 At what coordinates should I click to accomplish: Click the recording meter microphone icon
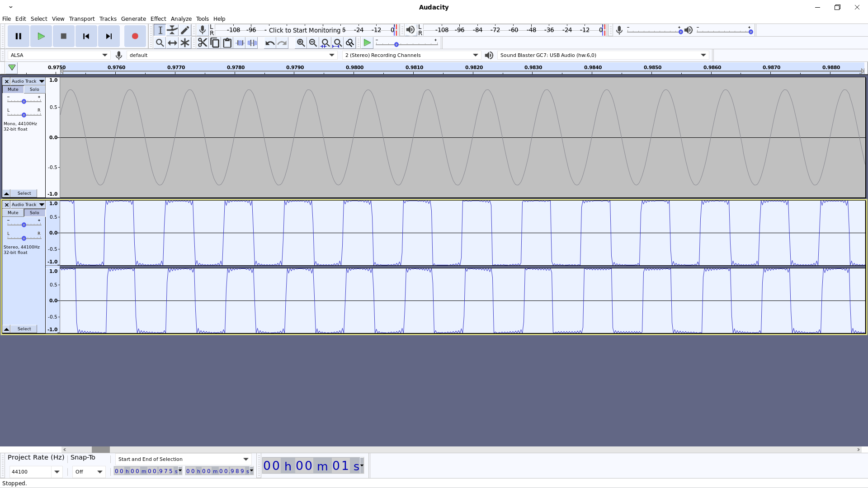coord(203,30)
